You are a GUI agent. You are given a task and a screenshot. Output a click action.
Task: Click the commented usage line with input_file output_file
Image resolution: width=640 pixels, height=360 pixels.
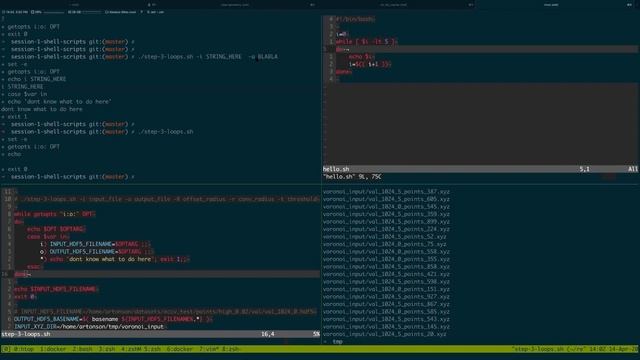pos(167,199)
